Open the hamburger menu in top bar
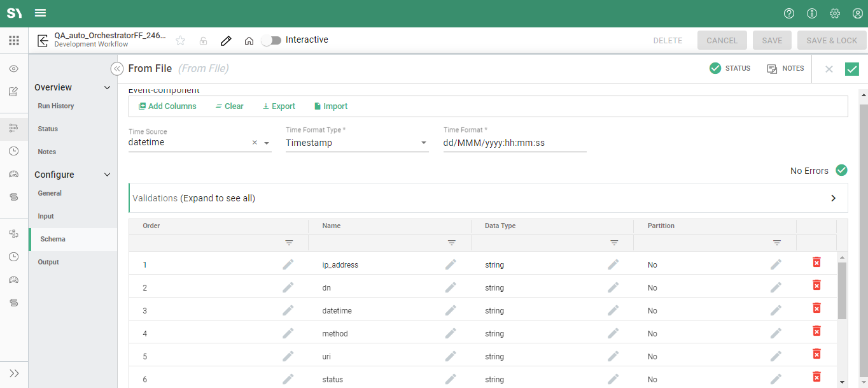 click(40, 13)
